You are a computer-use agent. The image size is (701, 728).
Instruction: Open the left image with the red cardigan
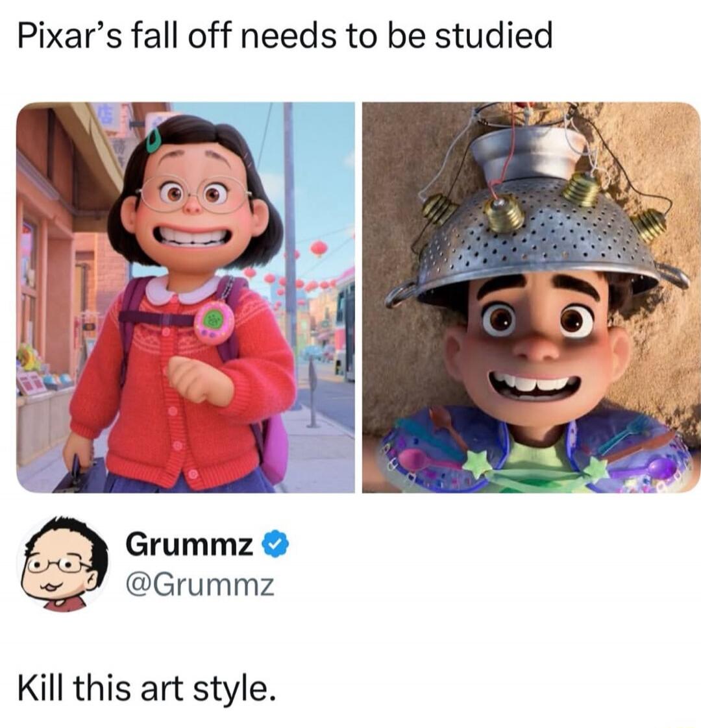tap(186, 297)
